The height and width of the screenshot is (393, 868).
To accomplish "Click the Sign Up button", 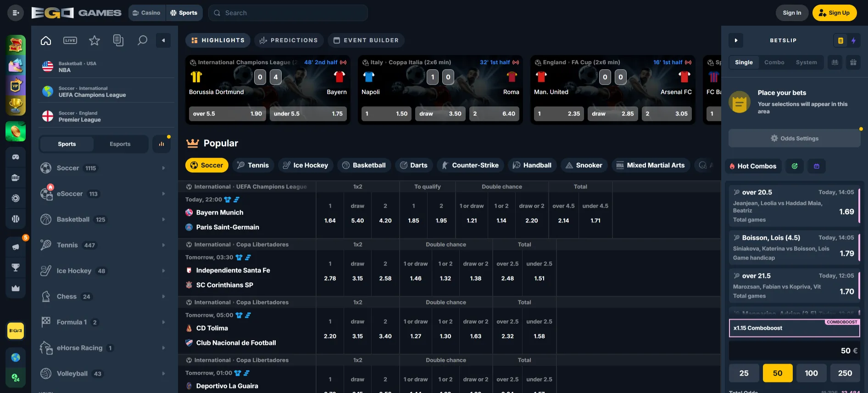I will pyautogui.click(x=835, y=13).
